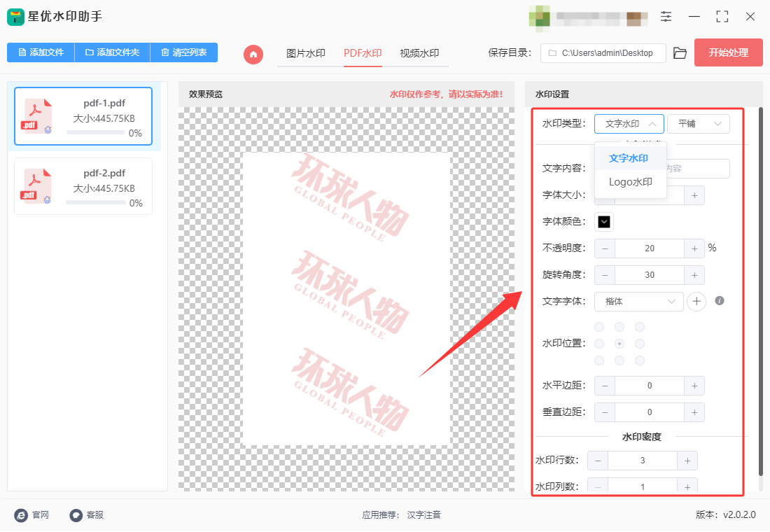
Task: Open the 楷体 font dropdown
Action: tap(639, 302)
